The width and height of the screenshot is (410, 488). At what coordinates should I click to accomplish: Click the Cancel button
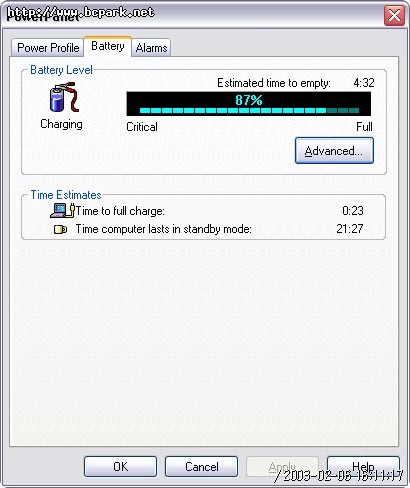[x=202, y=466]
